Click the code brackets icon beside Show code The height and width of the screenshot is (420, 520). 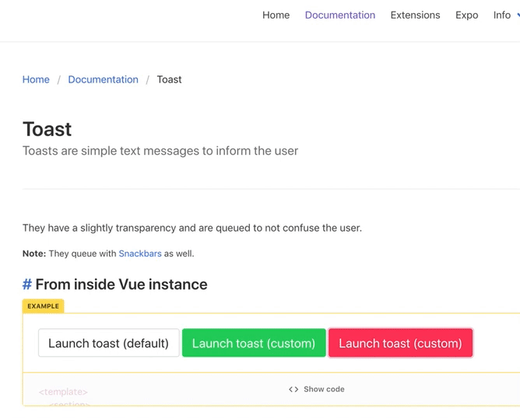coord(293,389)
